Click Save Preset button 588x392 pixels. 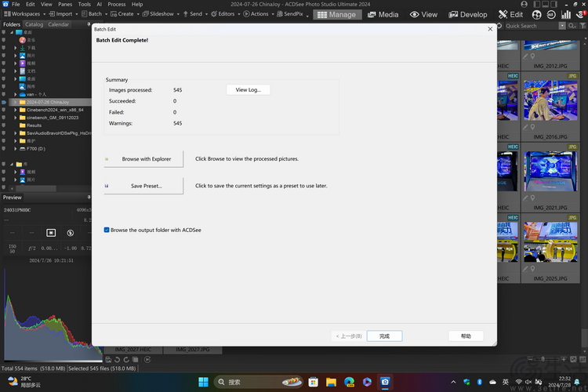point(143,186)
